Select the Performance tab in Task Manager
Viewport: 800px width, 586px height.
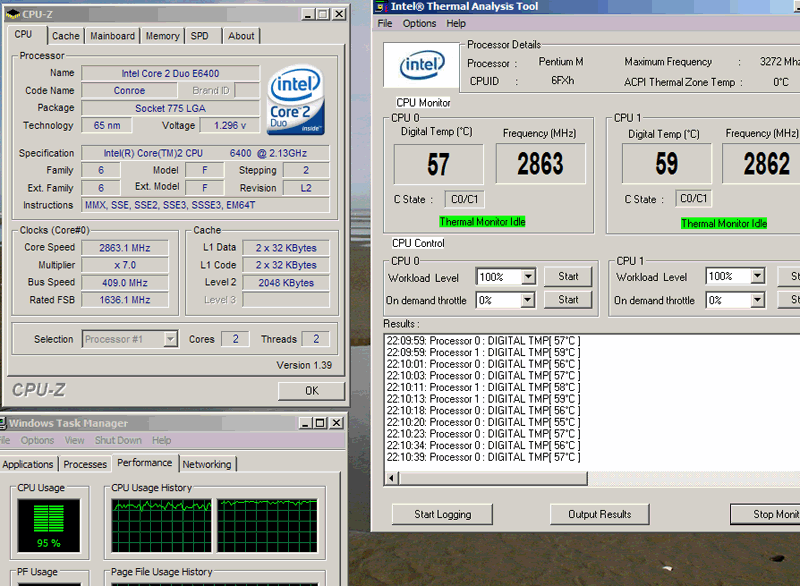144,463
